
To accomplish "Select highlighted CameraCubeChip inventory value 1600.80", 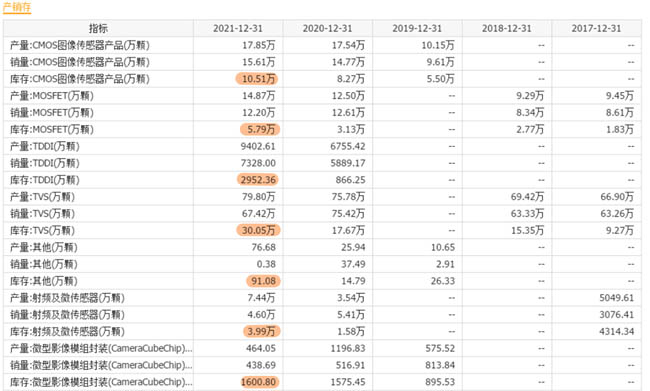I will coord(259,382).
